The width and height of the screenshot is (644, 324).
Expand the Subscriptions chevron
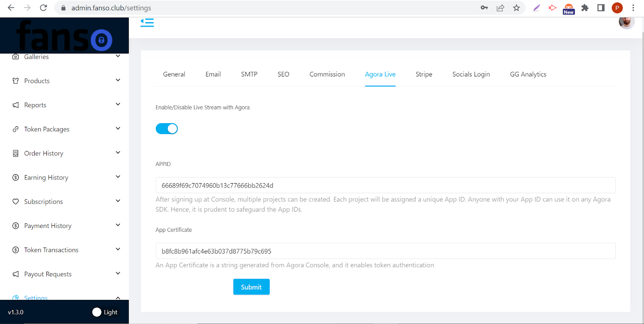coord(118,201)
